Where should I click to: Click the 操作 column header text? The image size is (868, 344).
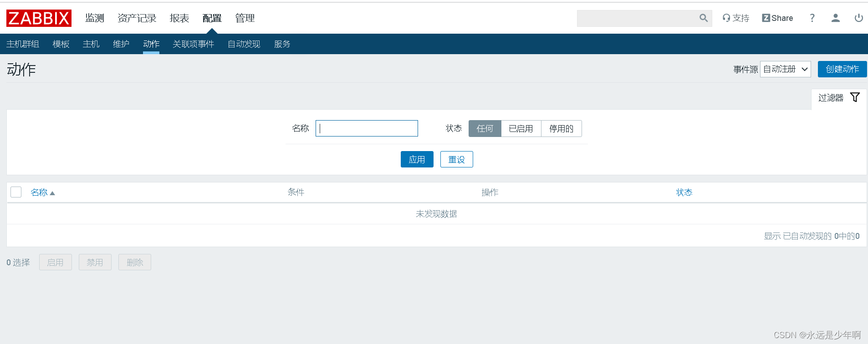pyautogui.click(x=490, y=192)
